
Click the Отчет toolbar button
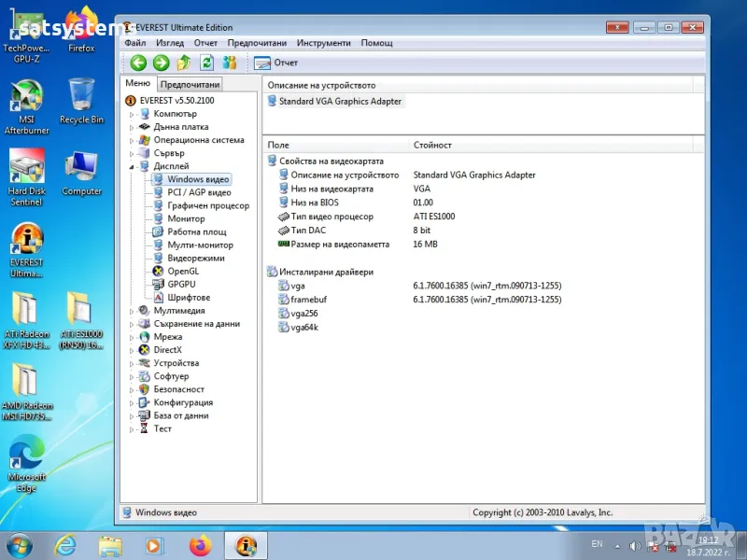pos(276,63)
